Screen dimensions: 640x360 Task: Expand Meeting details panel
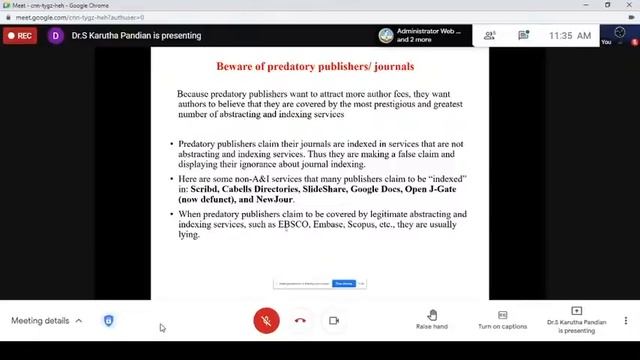(46, 320)
